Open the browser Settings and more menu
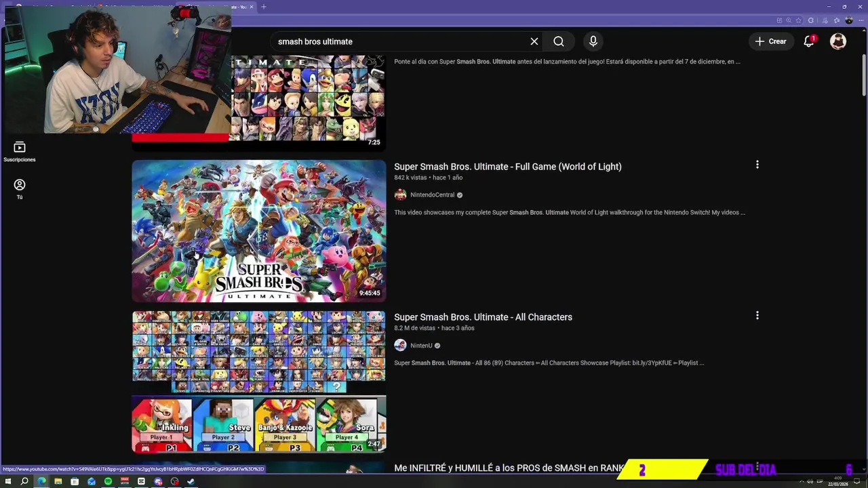Screen dimensions: 868x488 861,20
